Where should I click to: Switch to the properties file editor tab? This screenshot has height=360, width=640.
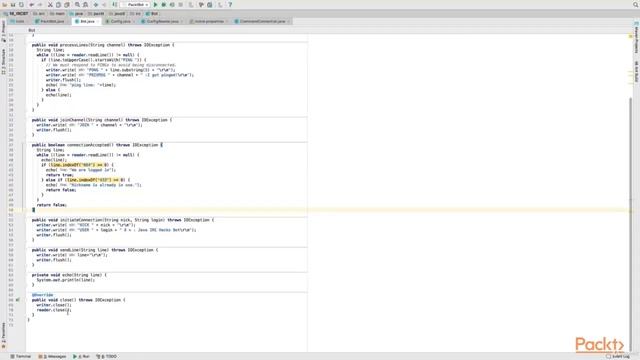(207, 21)
